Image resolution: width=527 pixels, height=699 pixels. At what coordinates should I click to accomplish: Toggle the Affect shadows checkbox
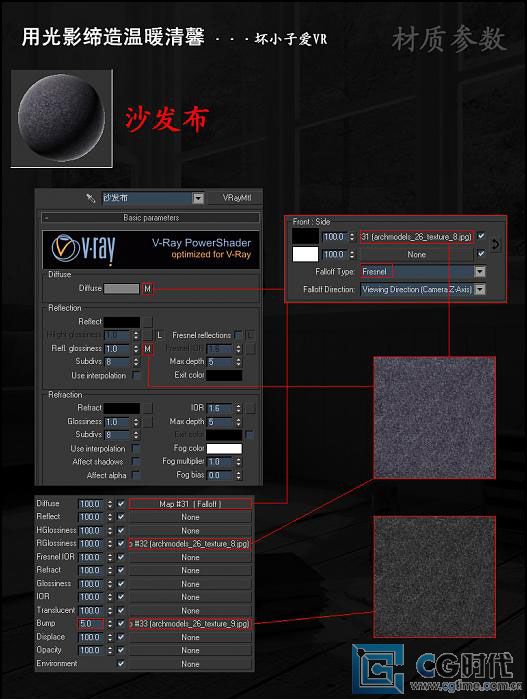point(136,461)
